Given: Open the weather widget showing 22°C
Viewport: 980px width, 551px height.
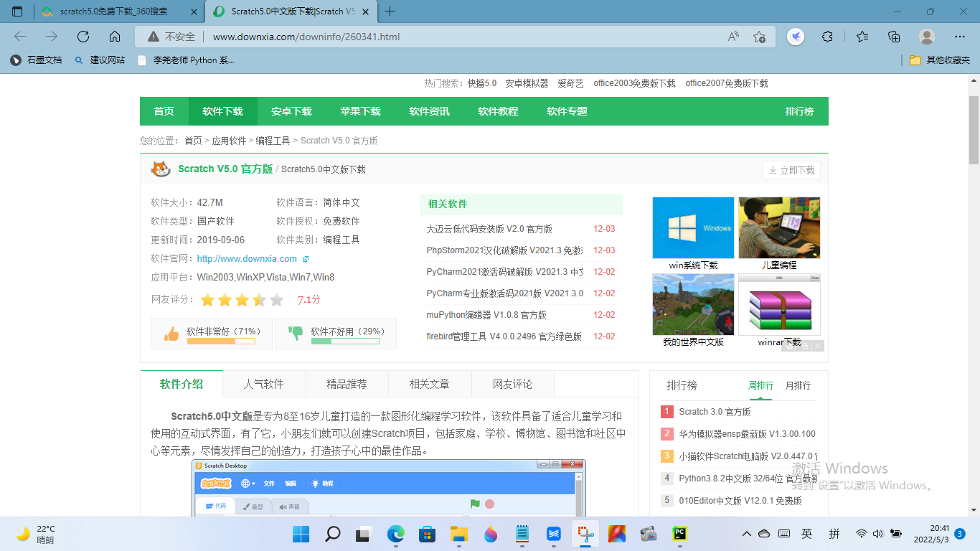Looking at the screenshot, I should (36, 534).
